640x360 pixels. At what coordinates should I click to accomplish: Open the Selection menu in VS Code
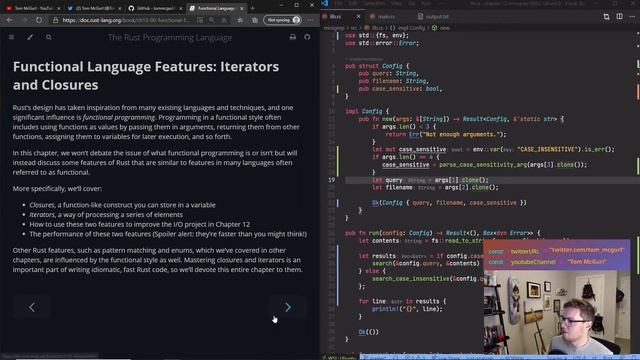(x=374, y=3)
